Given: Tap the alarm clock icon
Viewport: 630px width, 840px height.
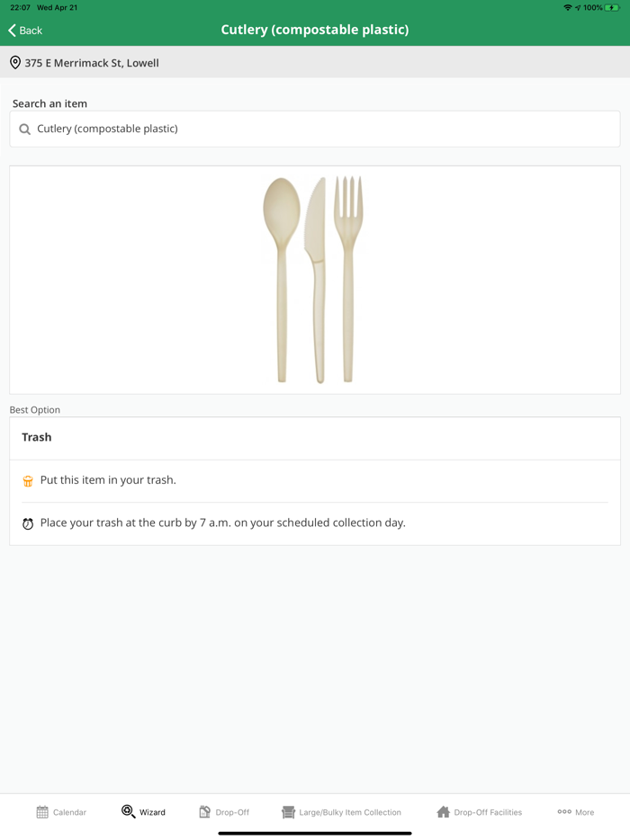Looking at the screenshot, I should [28, 523].
